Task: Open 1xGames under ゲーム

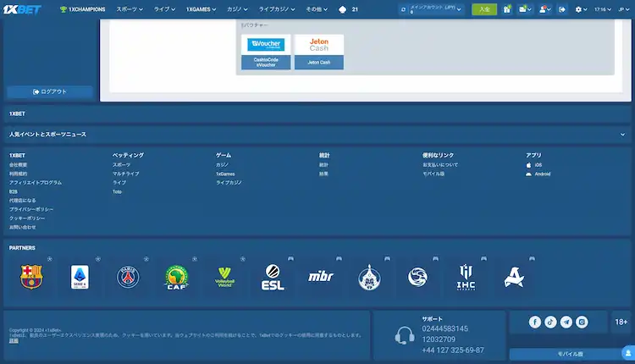Action: click(225, 174)
